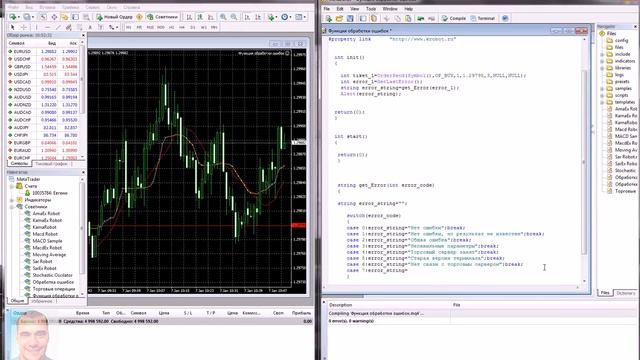640x360 pixels.
Task: Click the bar chart type icon
Action: 189,17
